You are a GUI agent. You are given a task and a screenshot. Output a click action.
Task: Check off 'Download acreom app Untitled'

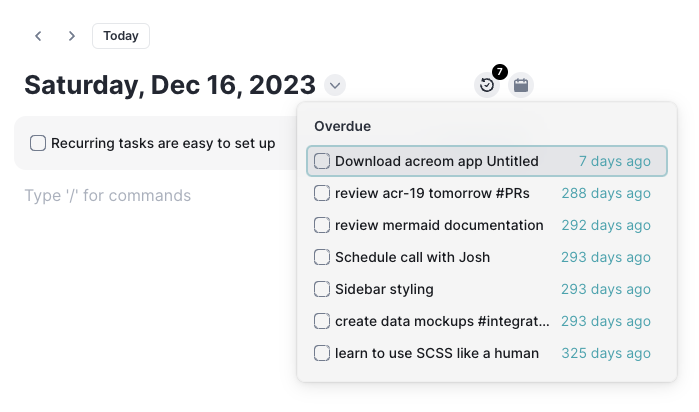(322, 161)
